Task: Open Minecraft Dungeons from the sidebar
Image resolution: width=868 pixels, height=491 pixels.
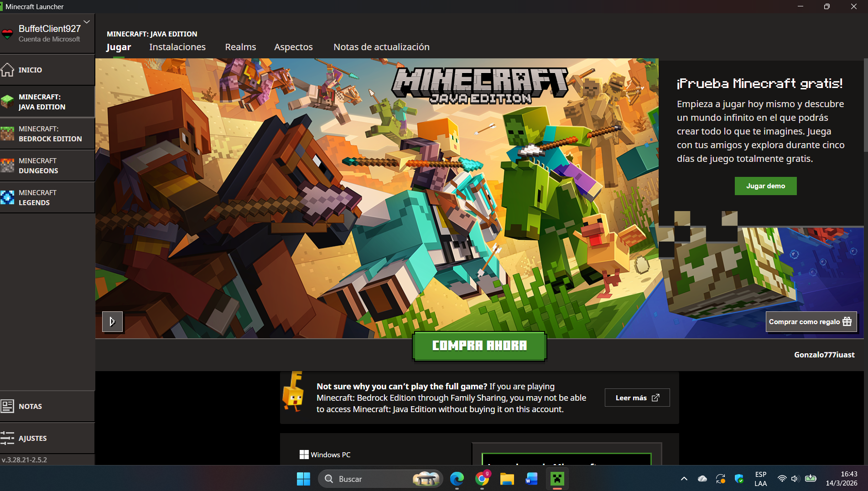Action: tap(47, 165)
